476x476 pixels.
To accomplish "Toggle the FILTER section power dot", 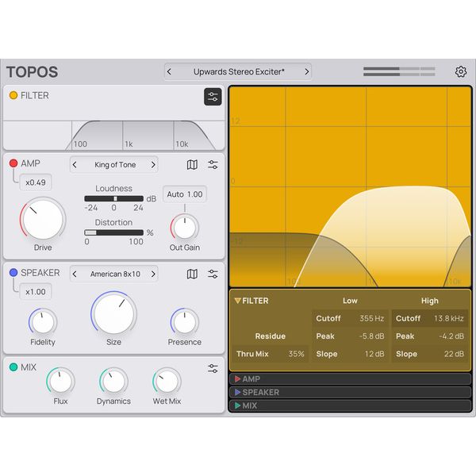I will click(13, 96).
